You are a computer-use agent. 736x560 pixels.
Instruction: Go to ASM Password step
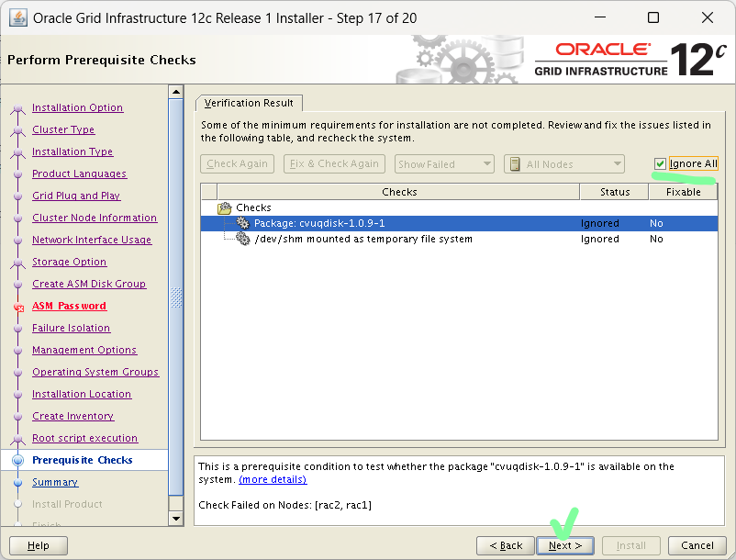(69, 306)
